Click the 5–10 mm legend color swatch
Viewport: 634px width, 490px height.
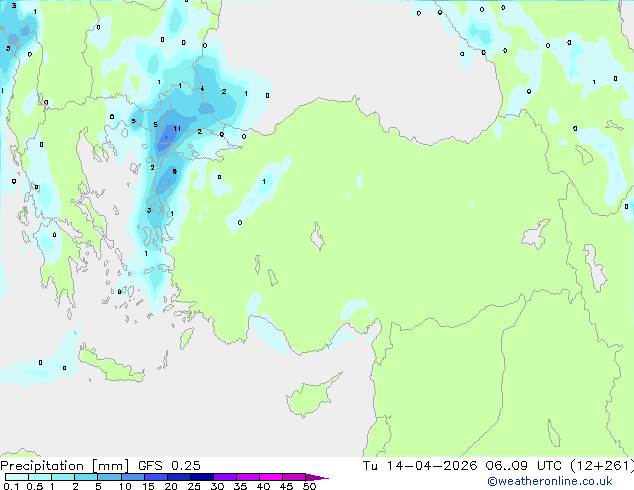pos(109,477)
